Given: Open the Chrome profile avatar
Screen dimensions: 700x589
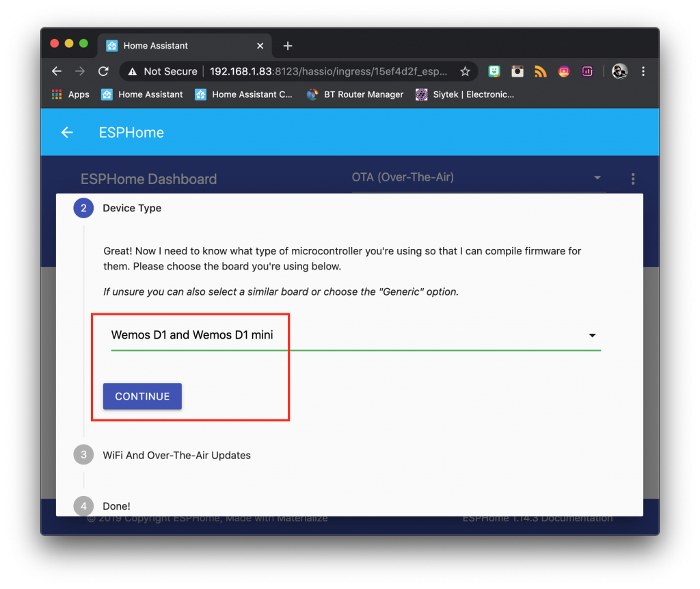Looking at the screenshot, I should coord(619,72).
